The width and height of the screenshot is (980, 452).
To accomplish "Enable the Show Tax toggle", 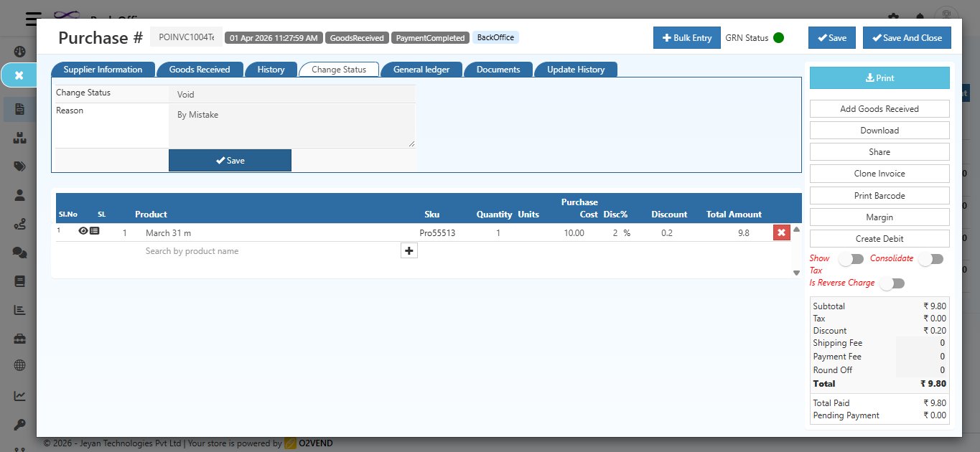I will pos(851,259).
